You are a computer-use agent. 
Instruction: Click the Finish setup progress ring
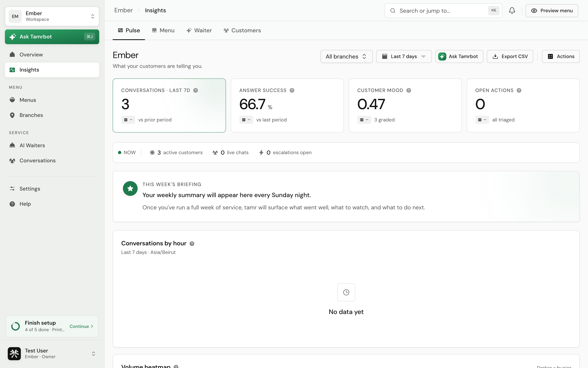click(16, 326)
